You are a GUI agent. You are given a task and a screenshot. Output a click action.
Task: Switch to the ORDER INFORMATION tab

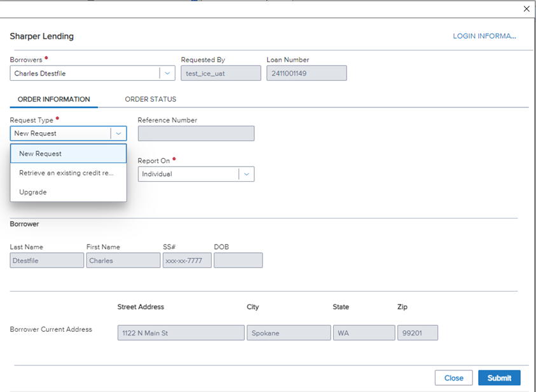(53, 99)
